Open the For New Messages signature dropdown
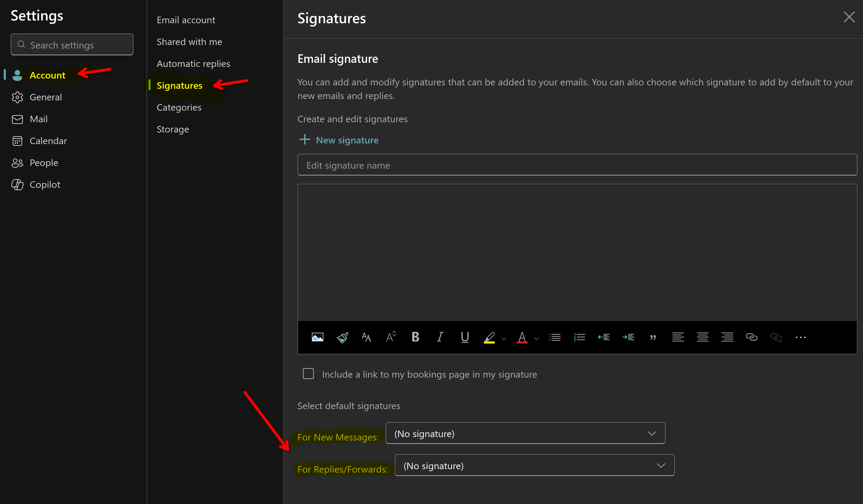The height and width of the screenshot is (504, 863). click(525, 433)
